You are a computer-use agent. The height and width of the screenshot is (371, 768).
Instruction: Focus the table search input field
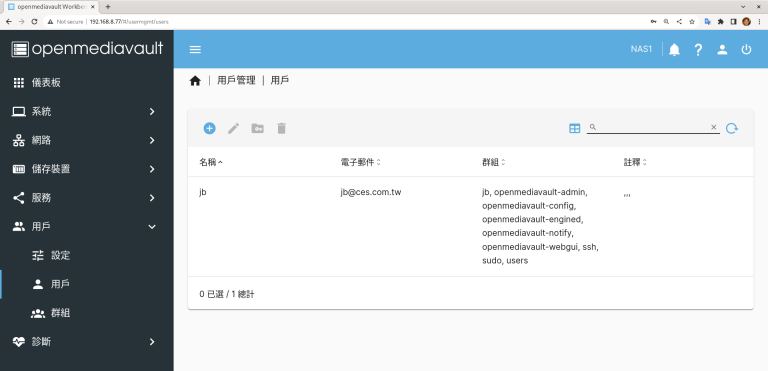click(x=652, y=127)
